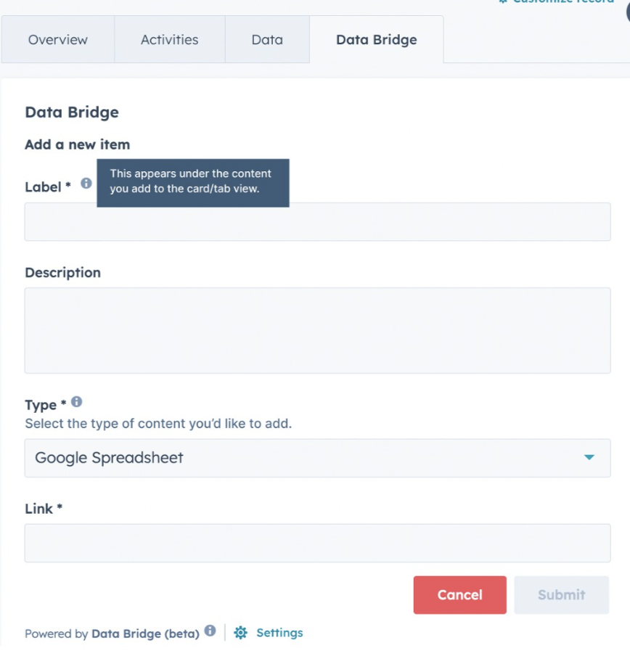Switch to the Data tab
Image resolution: width=630 pixels, height=672 pixels.
pos(266,40)
